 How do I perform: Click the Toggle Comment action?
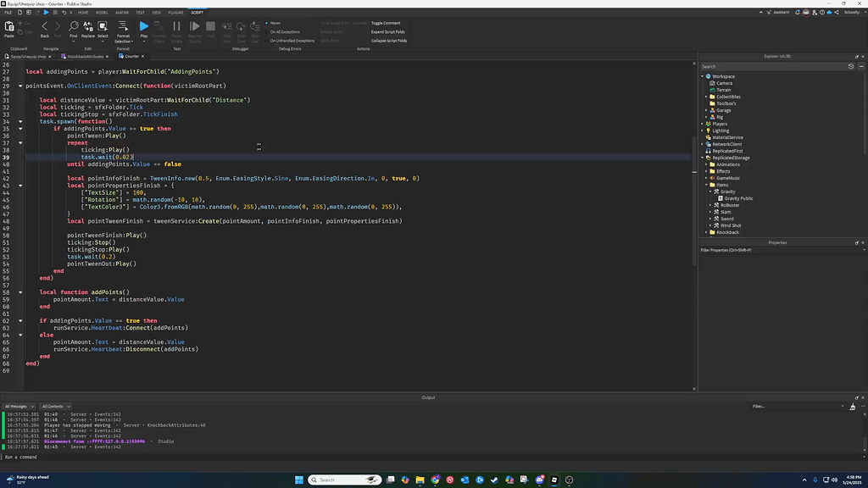(x=386, y=24)
